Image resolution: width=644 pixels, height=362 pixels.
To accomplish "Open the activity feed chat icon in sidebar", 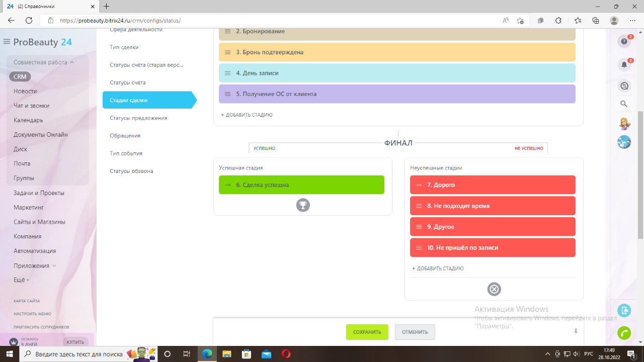I will (624, 86).
